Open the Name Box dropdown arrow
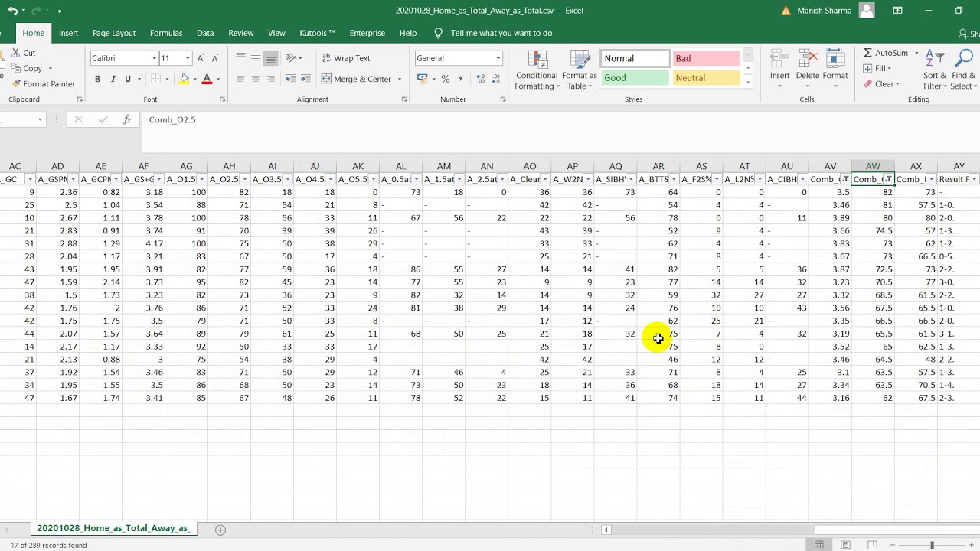Screen dimensions: 980x551 40,119
